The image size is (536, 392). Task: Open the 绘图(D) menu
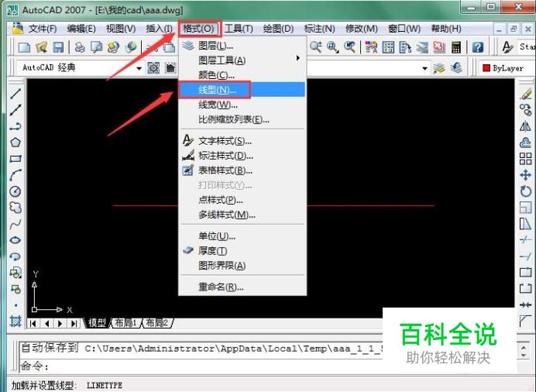278,29
